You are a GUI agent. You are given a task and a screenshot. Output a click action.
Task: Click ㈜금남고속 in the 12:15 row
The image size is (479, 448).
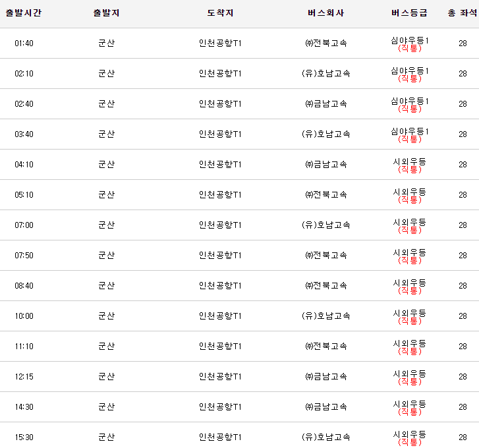click(326, 377)
